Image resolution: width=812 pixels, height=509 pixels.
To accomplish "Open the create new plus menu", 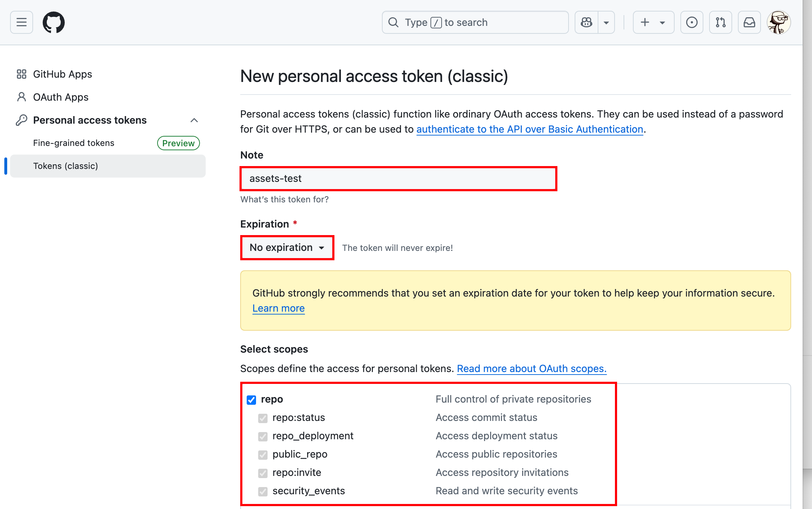I will coord(653,22).
